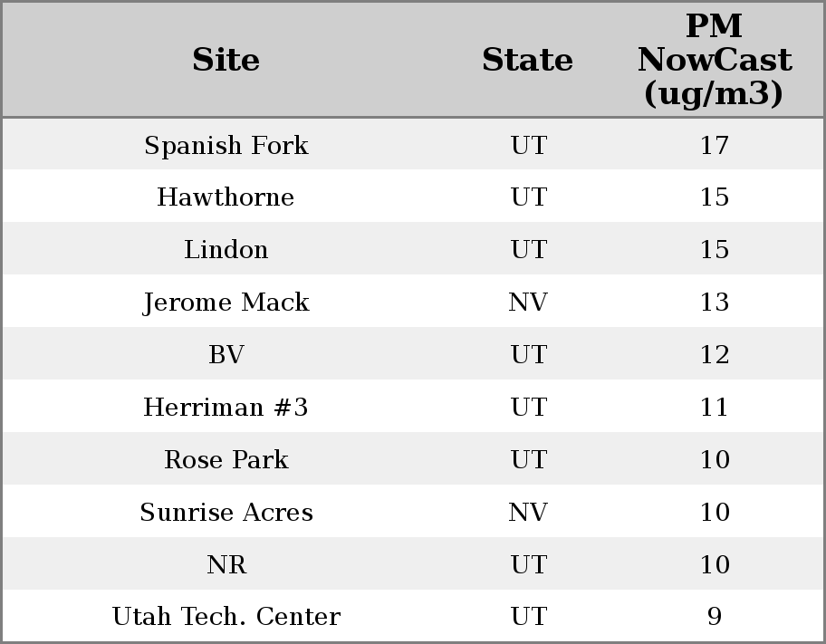826x644 pixels.
Task: Click the Lindon site cell
Action: click(x=226, y=250)
